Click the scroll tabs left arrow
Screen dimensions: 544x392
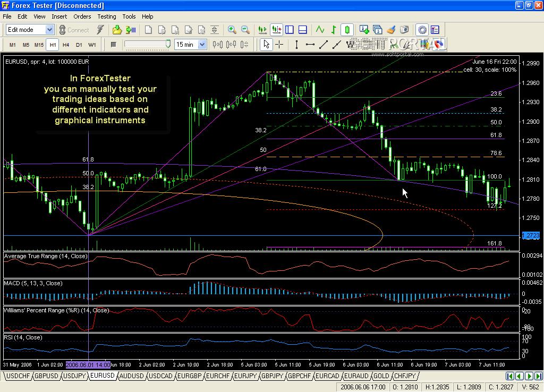520,376
